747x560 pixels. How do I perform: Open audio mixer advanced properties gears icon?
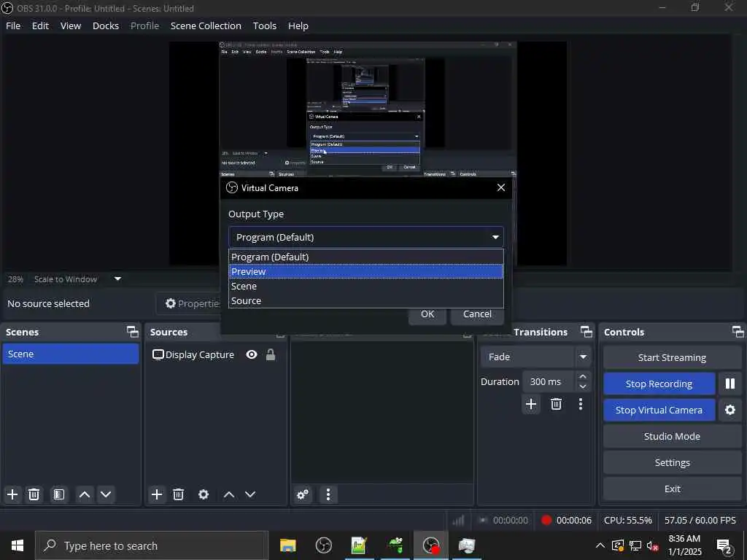(303, 494)
